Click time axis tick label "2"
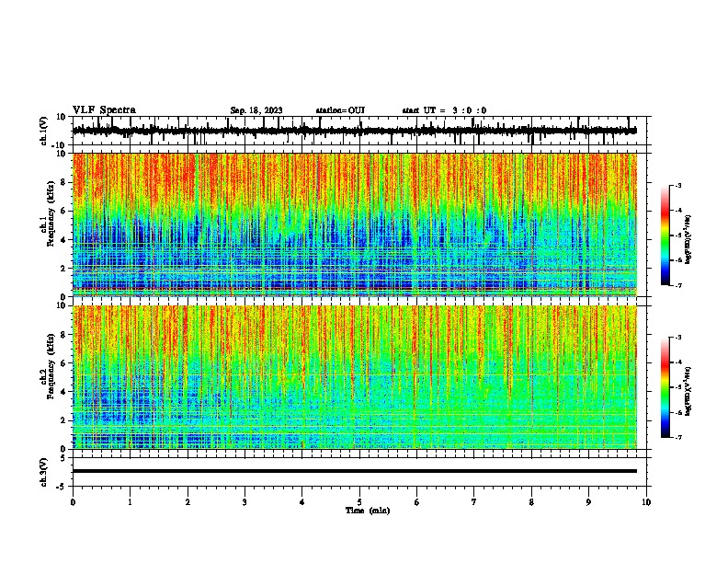The height and width of the screenshot is (563, 728). [188, 502]
